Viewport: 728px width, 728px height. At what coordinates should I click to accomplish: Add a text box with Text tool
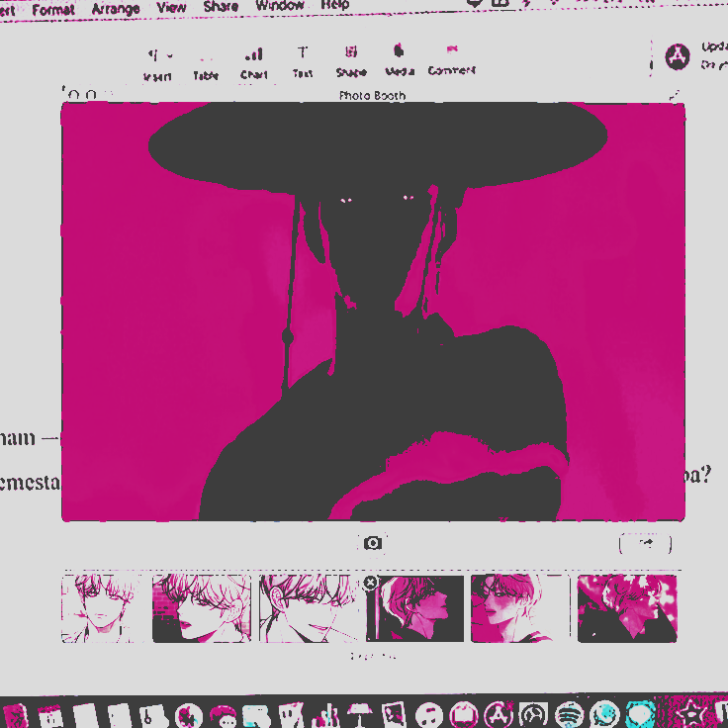point(303,61)
